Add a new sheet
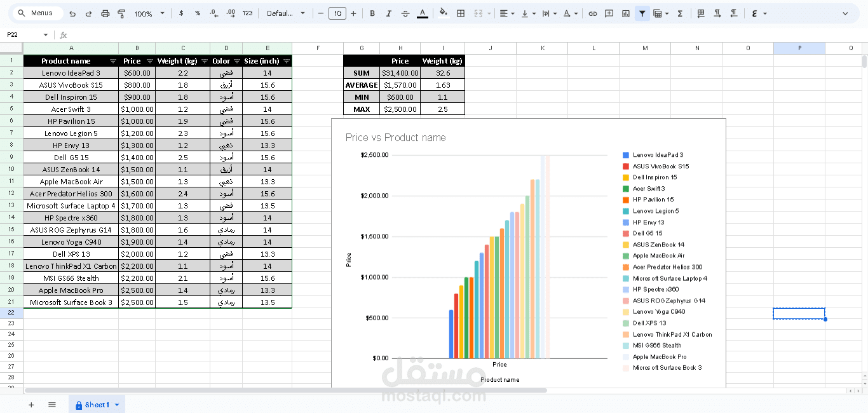 (x=31, y=405)
